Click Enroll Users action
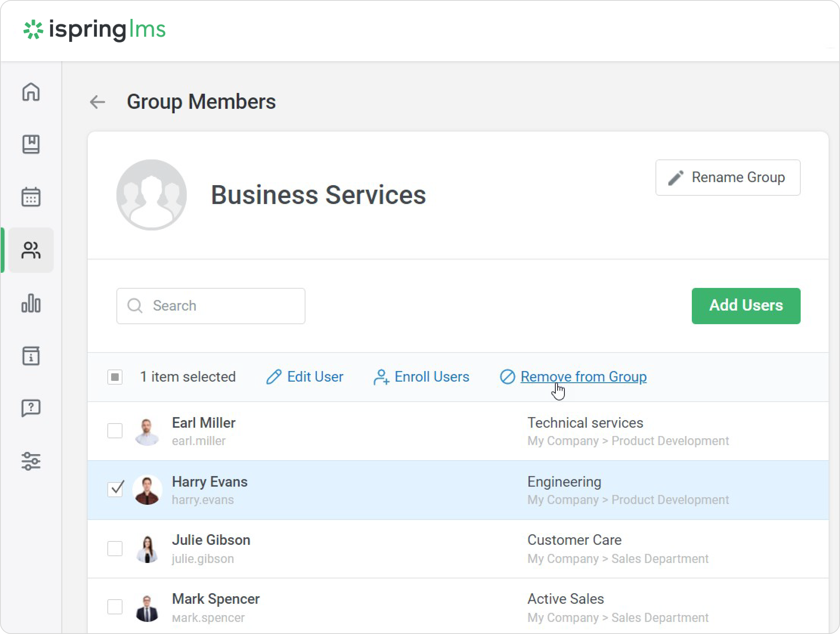This screenshot has width=840, height=634. 421,377
